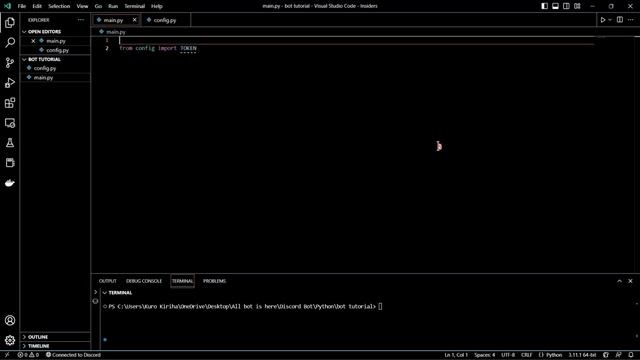Change indentation via Spaces: 4
This screenshot has height=360, width=640.
[x=484, y=355]
